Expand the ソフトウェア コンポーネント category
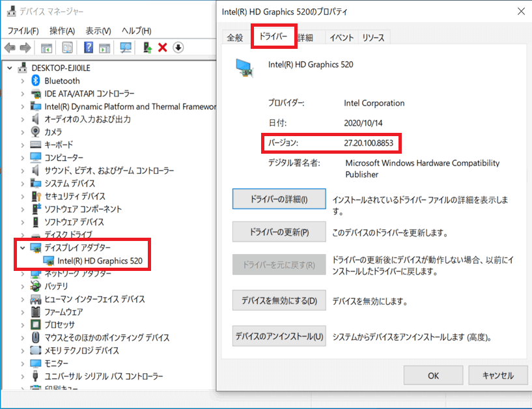 (22, 210)
